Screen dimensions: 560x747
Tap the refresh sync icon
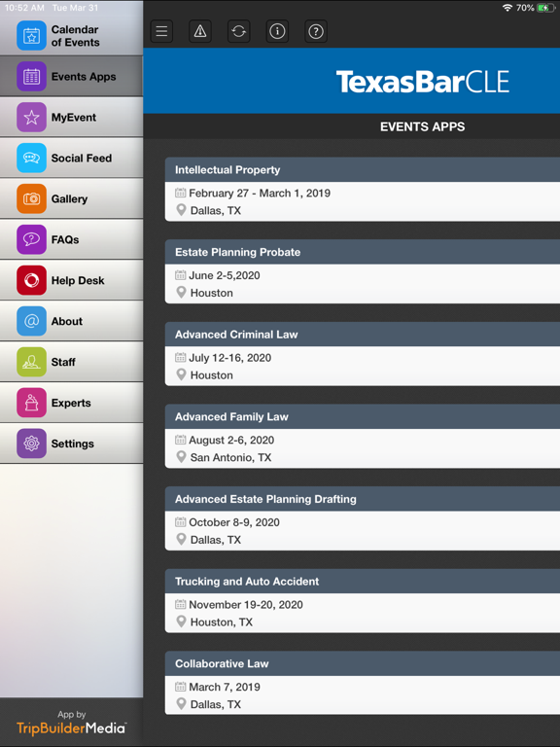(x=238, y=31)
